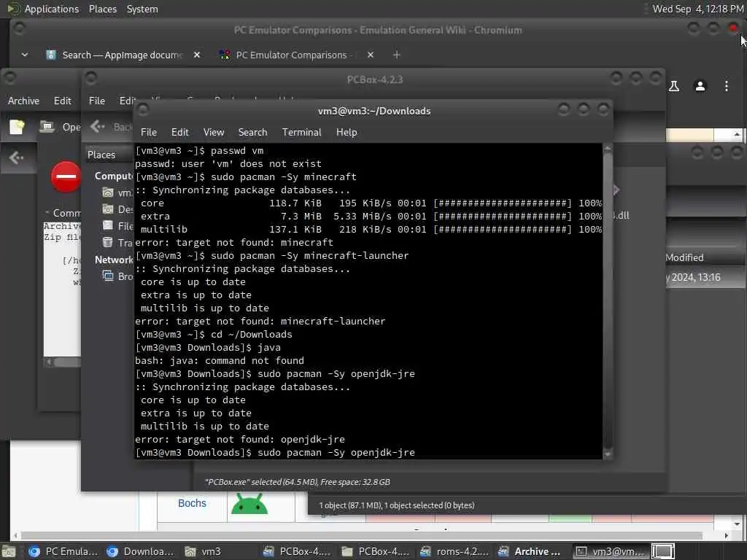Image resolution: width=747 pixels, height=560 pixels.
Task: Open Trash icon in sidebar
Action: pos(108,242)
